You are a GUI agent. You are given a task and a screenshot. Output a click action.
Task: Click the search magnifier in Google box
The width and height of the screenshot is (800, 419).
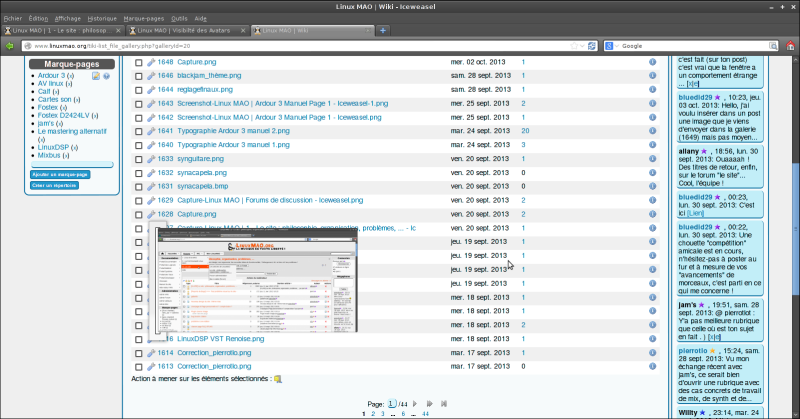773,46
